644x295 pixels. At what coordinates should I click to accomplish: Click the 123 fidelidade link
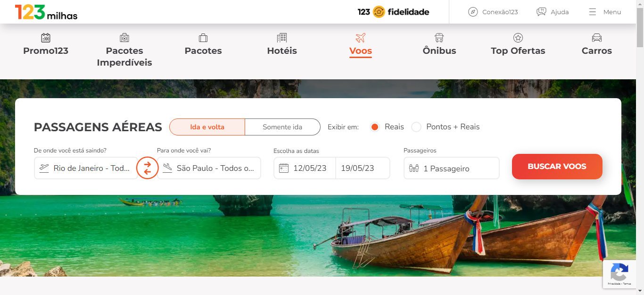[x=393, y=12]
